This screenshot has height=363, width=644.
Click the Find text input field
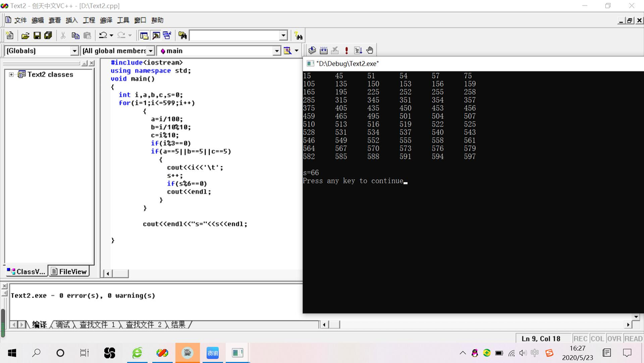pos(234,36)
